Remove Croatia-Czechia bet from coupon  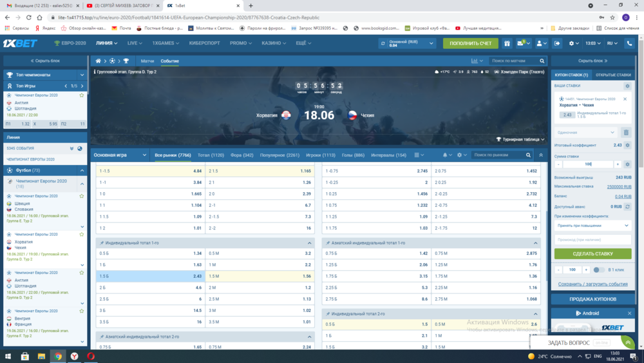click(x=625, y=99)
